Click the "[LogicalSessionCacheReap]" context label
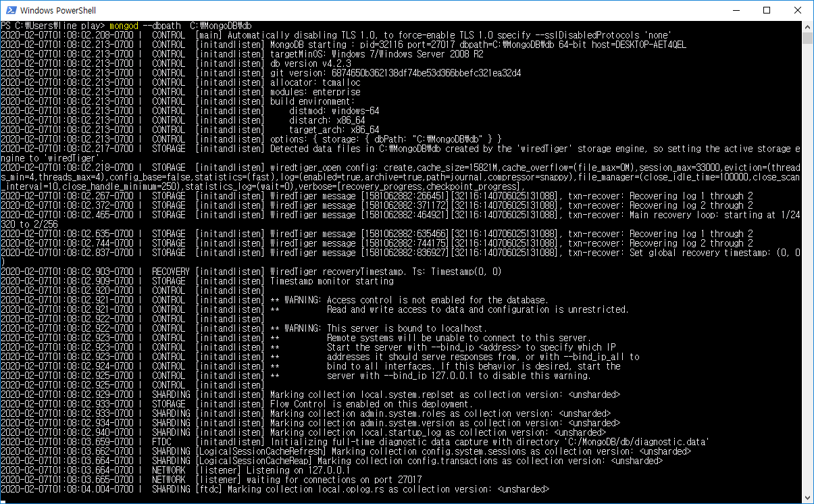This screenshot has width=814, height=504. (x=253, y=461)
